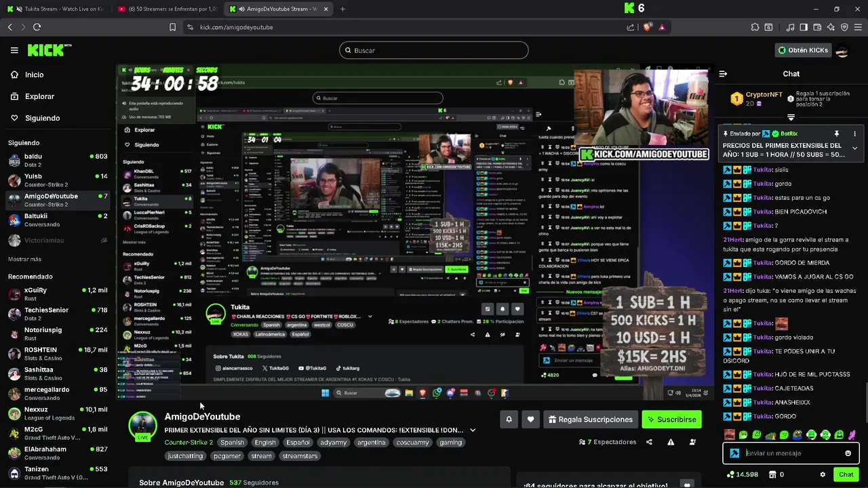Viewport: 868px width, 488px height.
Task: Click the Obtén KICKs button
Action: point(802,50)
